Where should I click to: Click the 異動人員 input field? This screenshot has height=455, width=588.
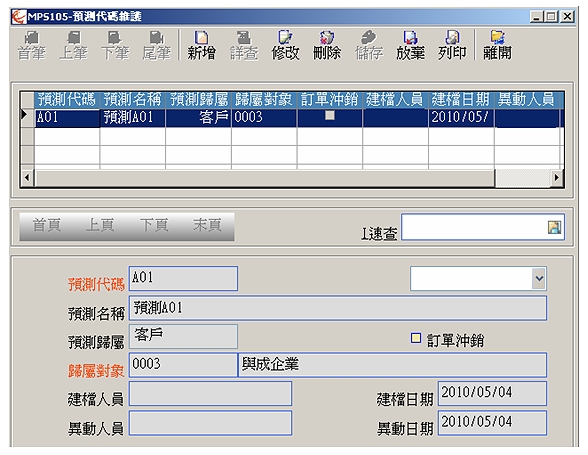(210, 423)
